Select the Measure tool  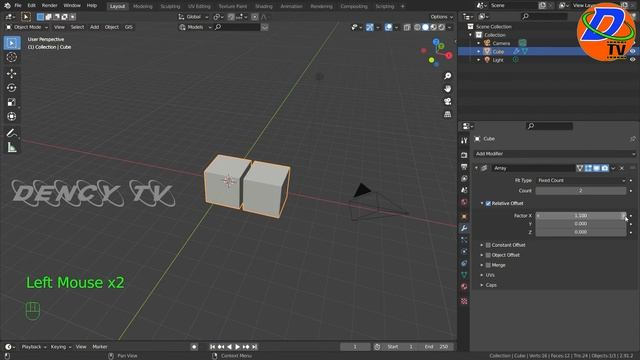click(x=12, y=147)
